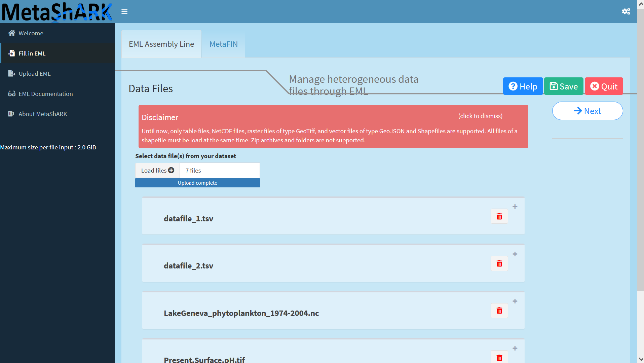This screenshot has height=363, width=644.
Task: Expand the datafile_1.tsv box
Action: (515, 207)
